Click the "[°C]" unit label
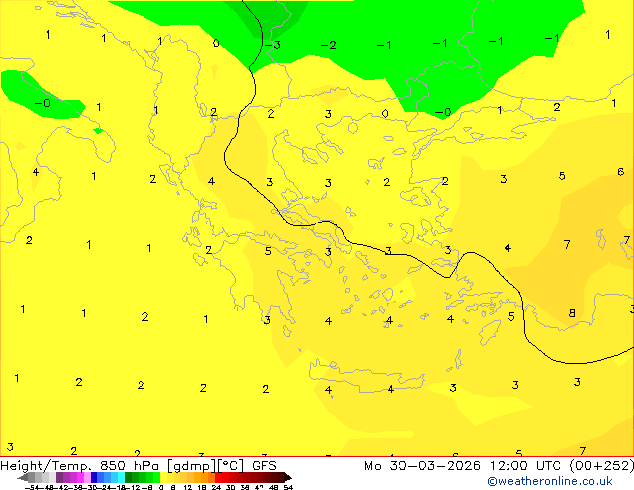This screenshot has height=490, width=634. 231,466
